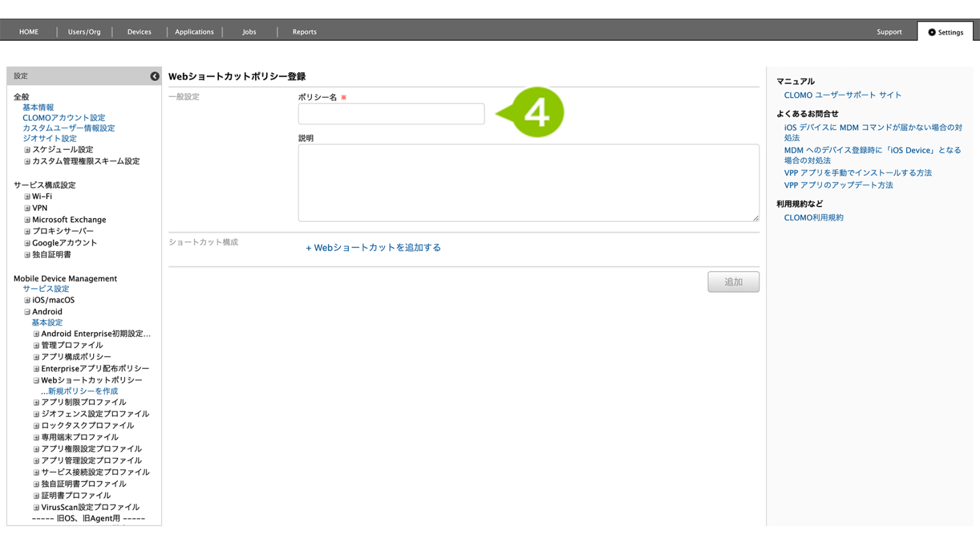Click into the 説明 text area
Viewport: 980px width, 551px height.
click(x=528, y=183)
